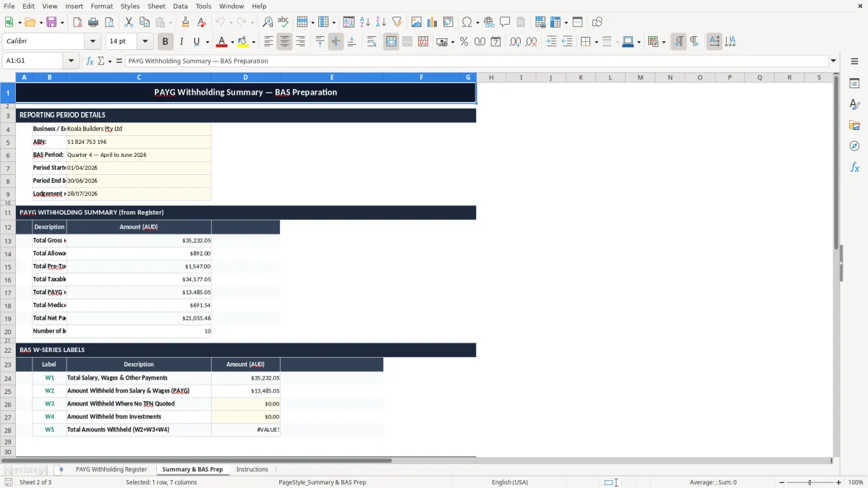The height and width of the screenshot is (488, 868).
Task: Open sidebar Gallery panel icon
Action: (854, 126)
